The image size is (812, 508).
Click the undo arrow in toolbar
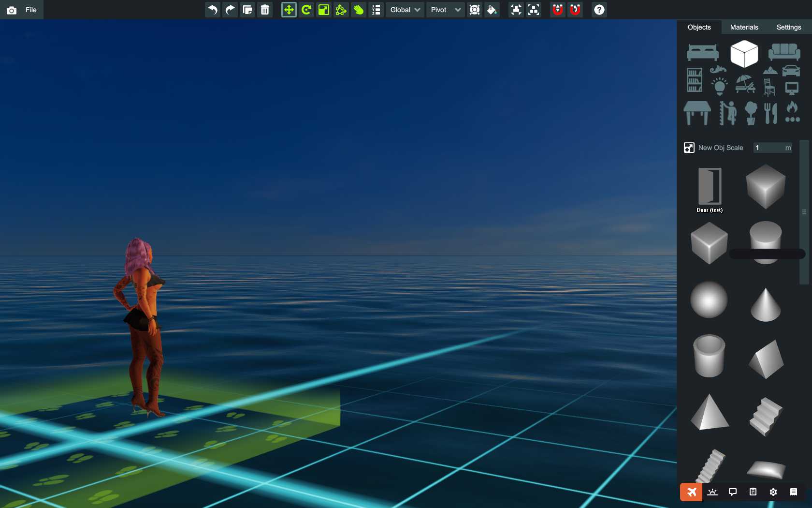[x=213, y=10]
